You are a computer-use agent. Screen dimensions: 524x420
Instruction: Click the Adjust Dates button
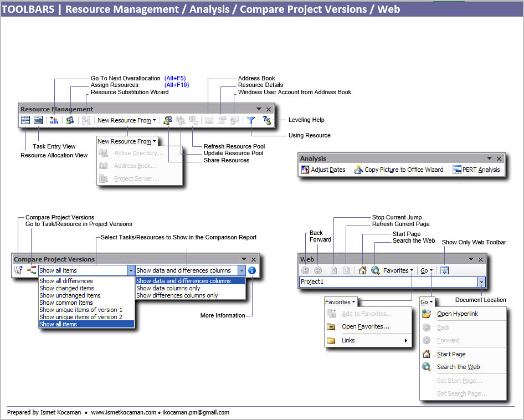point(323,170)
